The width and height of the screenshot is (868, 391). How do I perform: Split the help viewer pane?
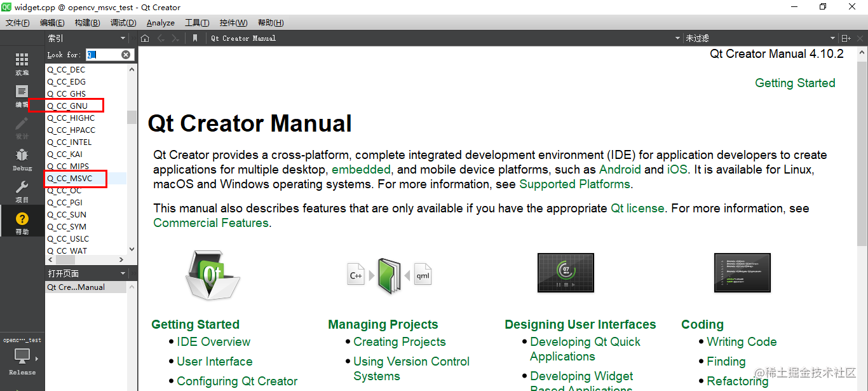tap(846, 38)
